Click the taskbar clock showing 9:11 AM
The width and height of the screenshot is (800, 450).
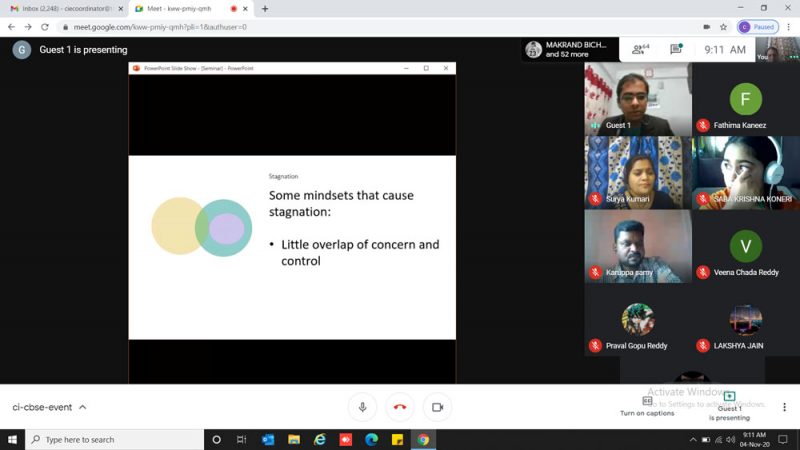pyautogui.click(x=755, y=439)
